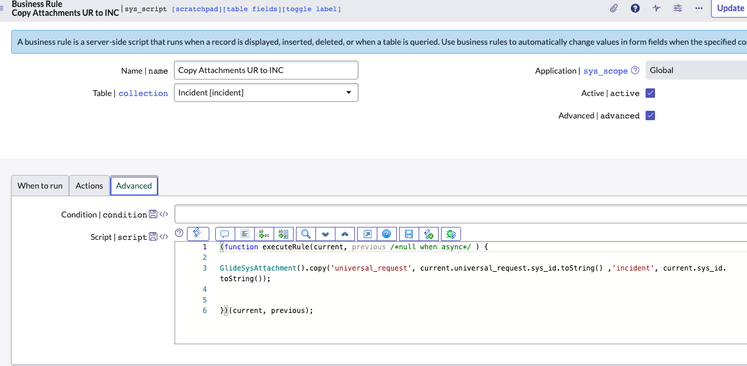Viewport: 747px width, 366px height.
Task: Click the script toolbar save disk icon
Action: tap(408, 234)
